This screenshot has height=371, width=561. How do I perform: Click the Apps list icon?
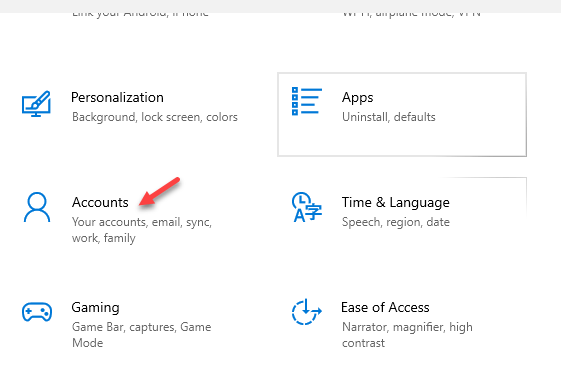(307, 101)
